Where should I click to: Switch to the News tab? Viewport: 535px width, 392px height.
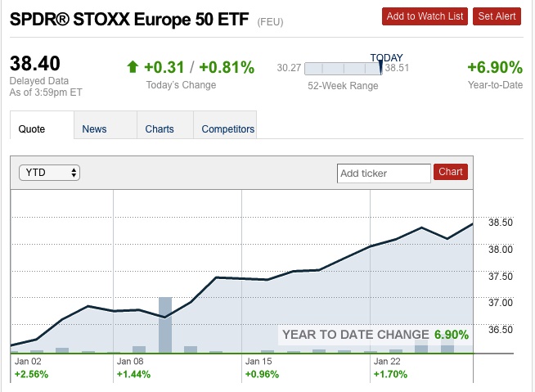94,128
